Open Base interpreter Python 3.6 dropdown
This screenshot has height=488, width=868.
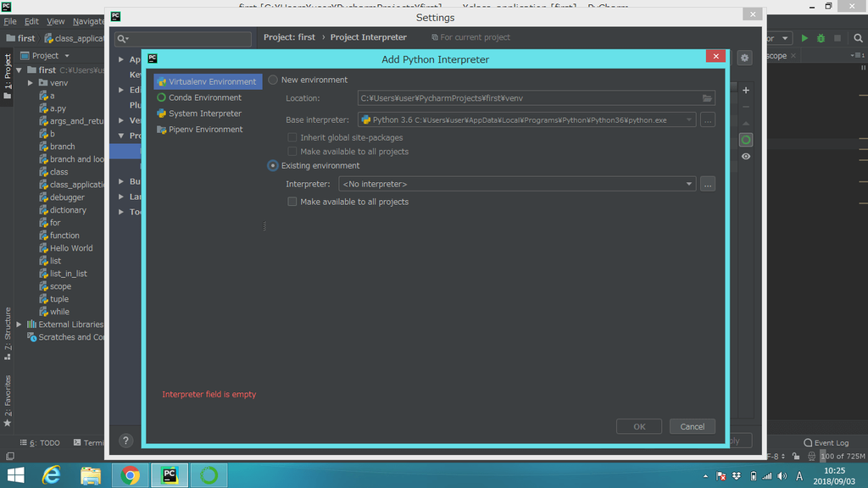click(526, 120)
